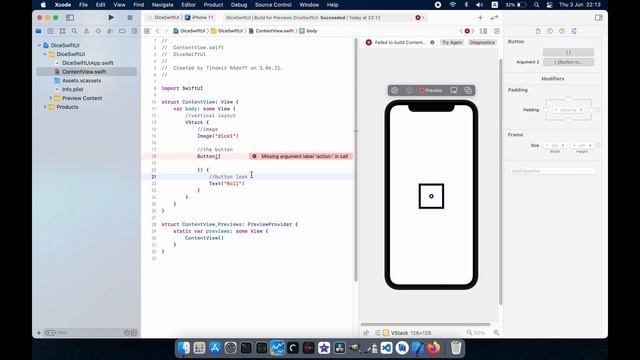Image resolution: width=640 pixels, height=360 pixels.
Task: Show the Symbol navigator
Action: click(62, 31)
